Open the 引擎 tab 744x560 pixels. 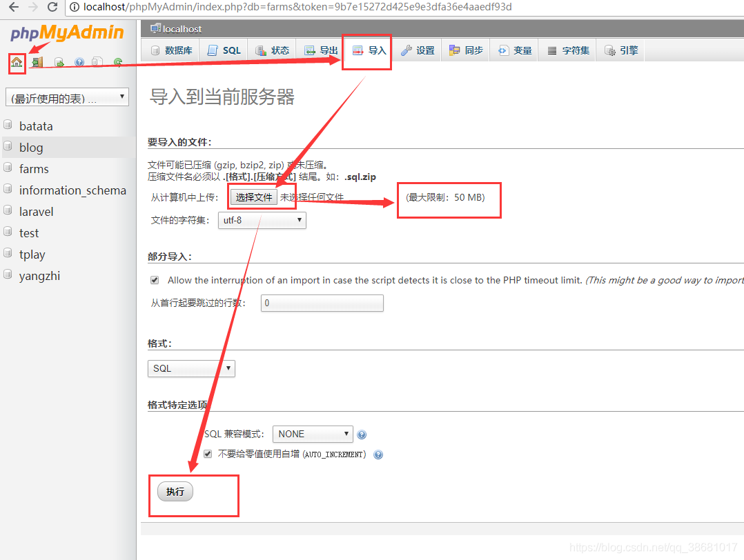621,50
